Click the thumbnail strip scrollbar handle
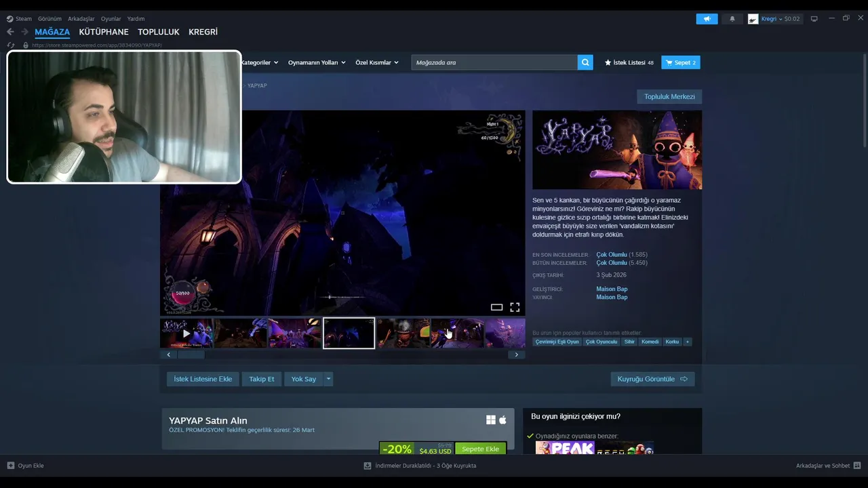868x488 pixels. click(x=191, y=354)
